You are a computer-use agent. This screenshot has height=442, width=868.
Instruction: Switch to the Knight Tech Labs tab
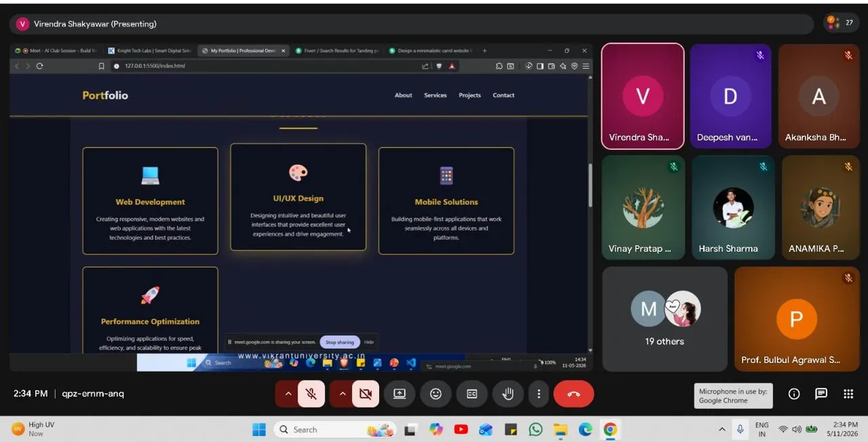pos(149,51)
